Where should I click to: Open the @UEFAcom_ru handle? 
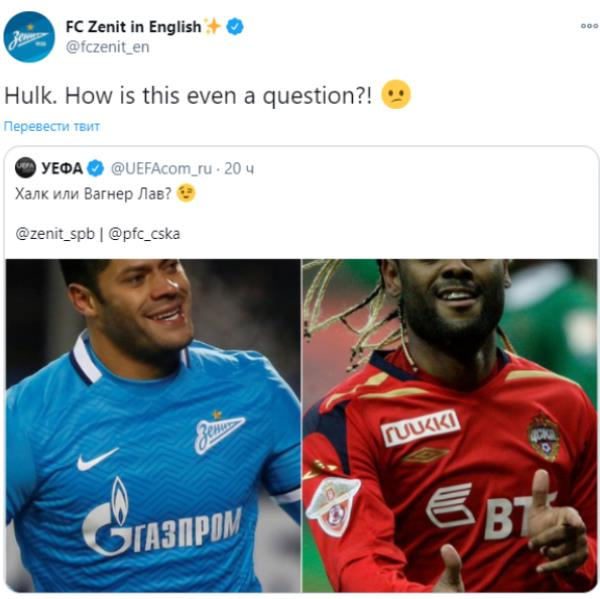[x=161, y=168]
